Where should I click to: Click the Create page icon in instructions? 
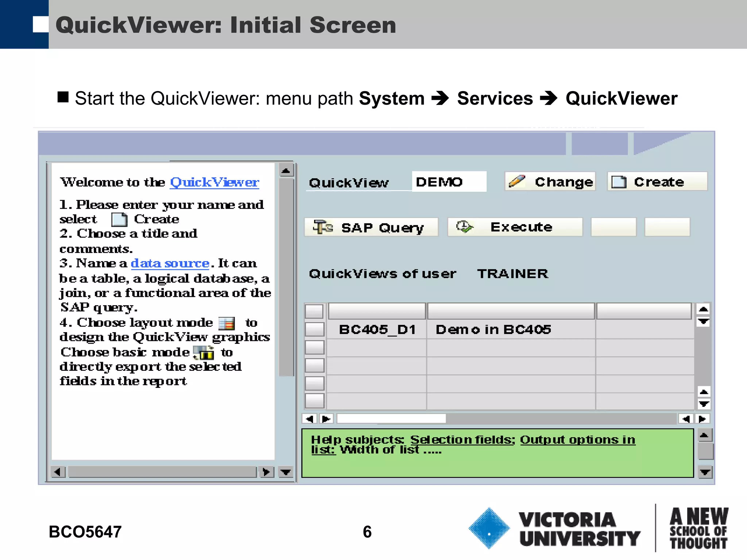click(119, 219)
